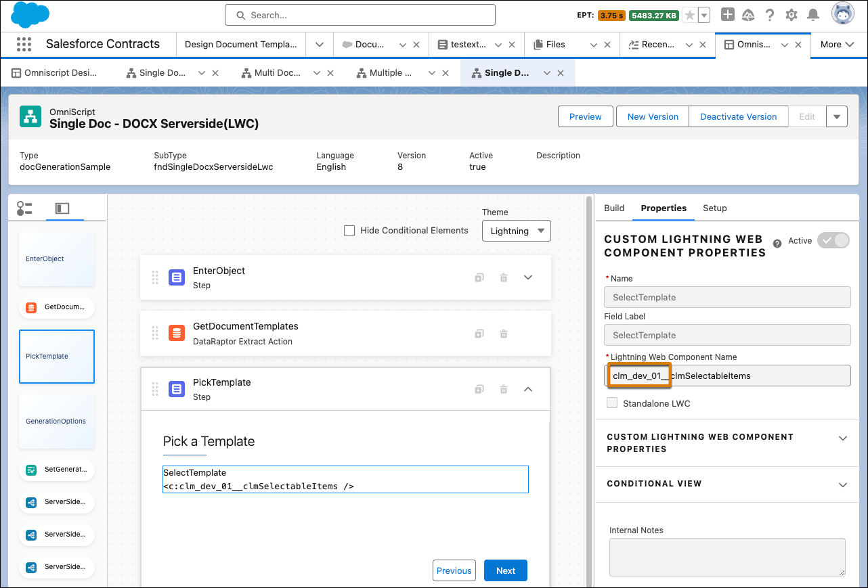
Task: Open the App Launcher dots grid
Action: tap(24, 45)
